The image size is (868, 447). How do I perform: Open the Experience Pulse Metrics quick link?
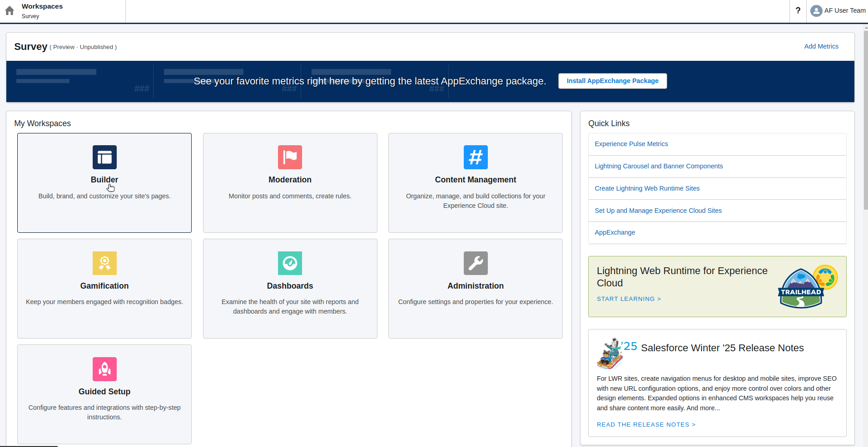click(x=631, y=144)
